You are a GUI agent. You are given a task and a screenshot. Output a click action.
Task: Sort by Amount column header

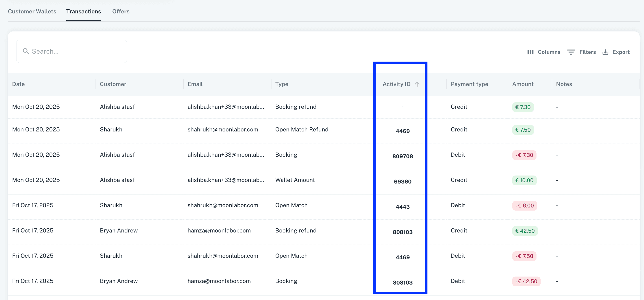[x=523, y=84]
